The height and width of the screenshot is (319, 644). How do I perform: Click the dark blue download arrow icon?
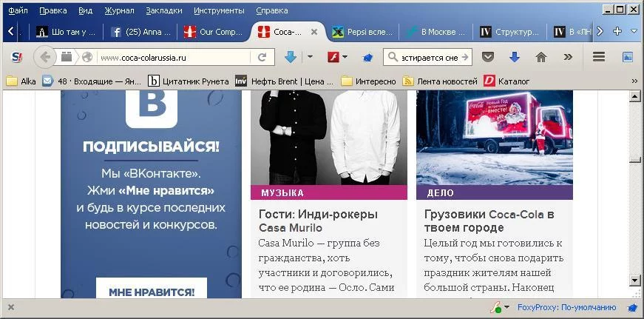click(x=514, y=57)
